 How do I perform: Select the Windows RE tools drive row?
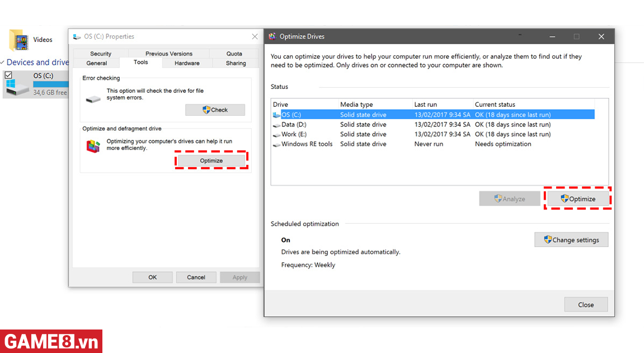307,144
